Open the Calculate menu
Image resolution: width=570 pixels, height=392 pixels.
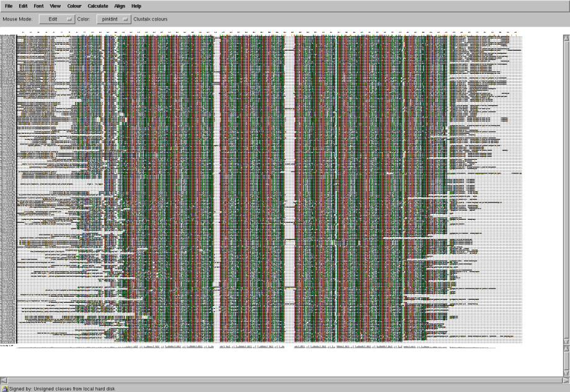tap(98, 6)
